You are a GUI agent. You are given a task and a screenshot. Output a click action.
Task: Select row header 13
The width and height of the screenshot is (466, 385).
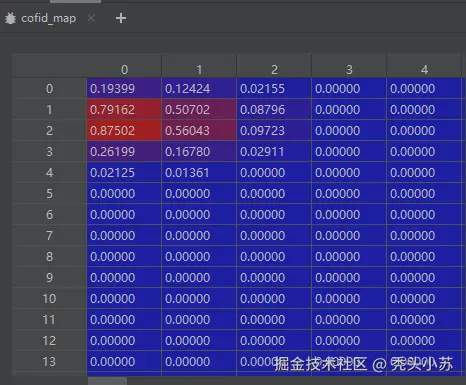tap(49, 362)
